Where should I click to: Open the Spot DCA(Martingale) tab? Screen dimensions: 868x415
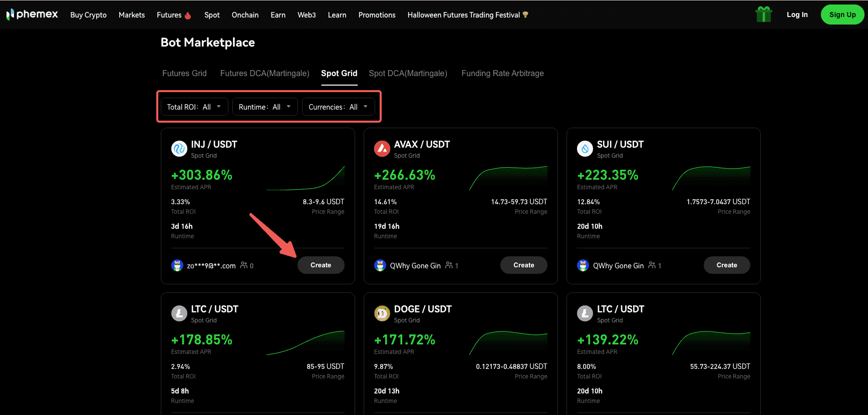click(x=408, y=74)
